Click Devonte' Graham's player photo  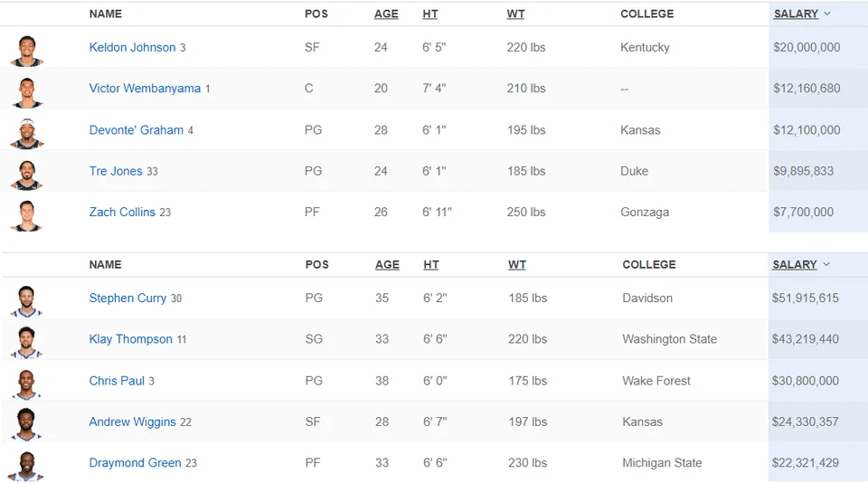point(26,132)
